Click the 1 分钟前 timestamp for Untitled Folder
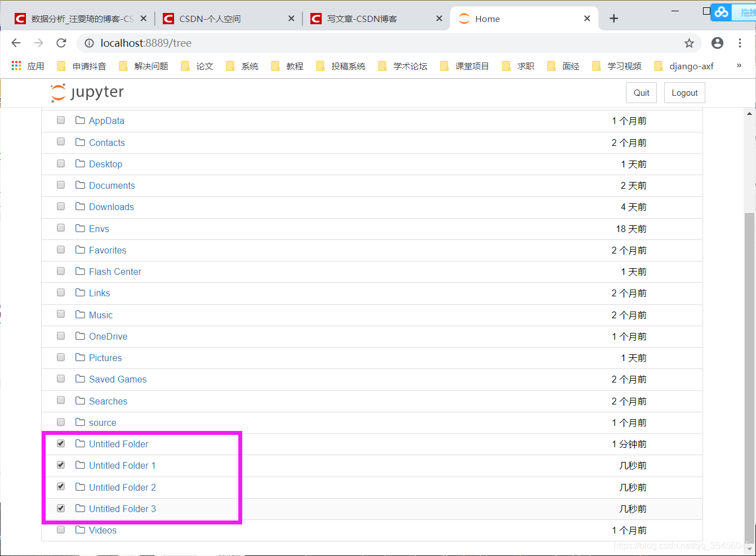Image resolution: width=756 pixels, height=556 pixels. [629, 444]
